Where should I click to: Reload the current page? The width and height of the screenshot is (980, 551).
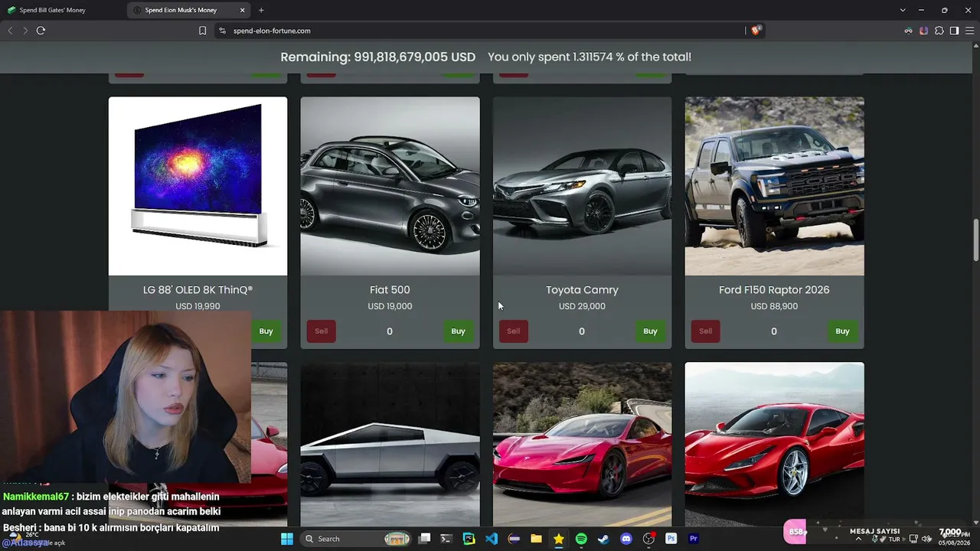41,31
